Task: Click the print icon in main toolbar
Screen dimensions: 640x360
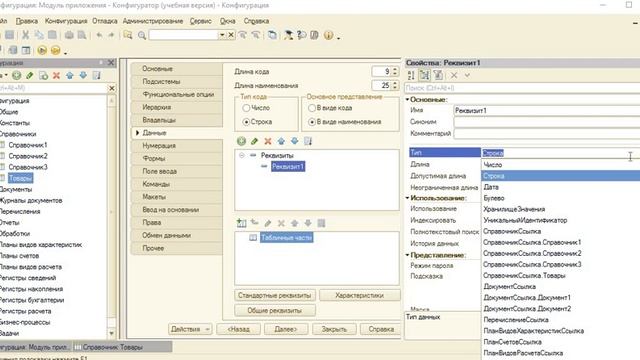Action: click(69, 35)
